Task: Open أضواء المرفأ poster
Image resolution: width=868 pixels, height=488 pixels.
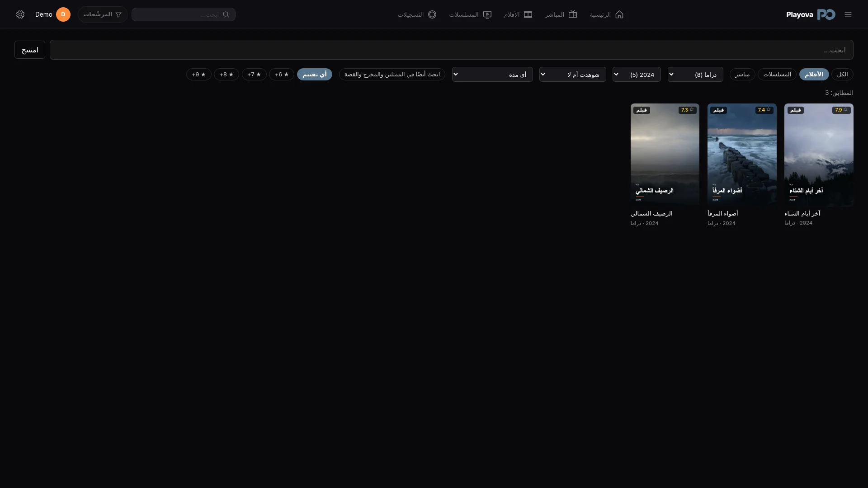Action: (742, 155)
